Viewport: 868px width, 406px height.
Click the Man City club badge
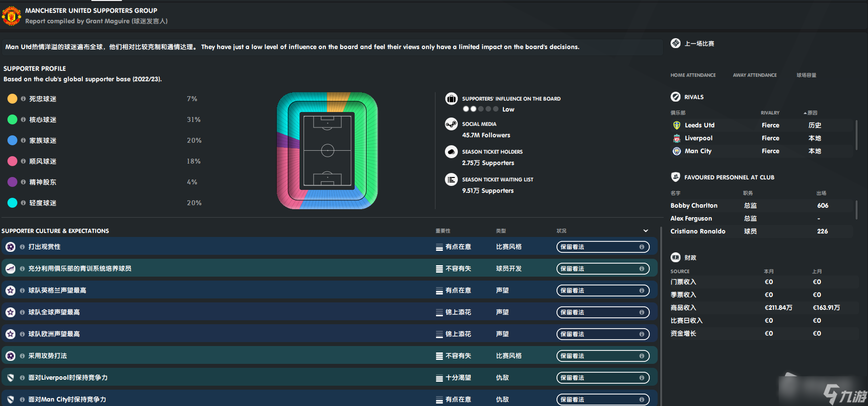677,151
